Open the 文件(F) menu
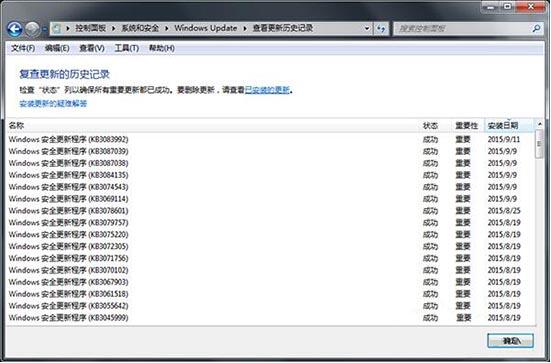The height and width of the screenshot is (363, 551). tap(23, 48)
